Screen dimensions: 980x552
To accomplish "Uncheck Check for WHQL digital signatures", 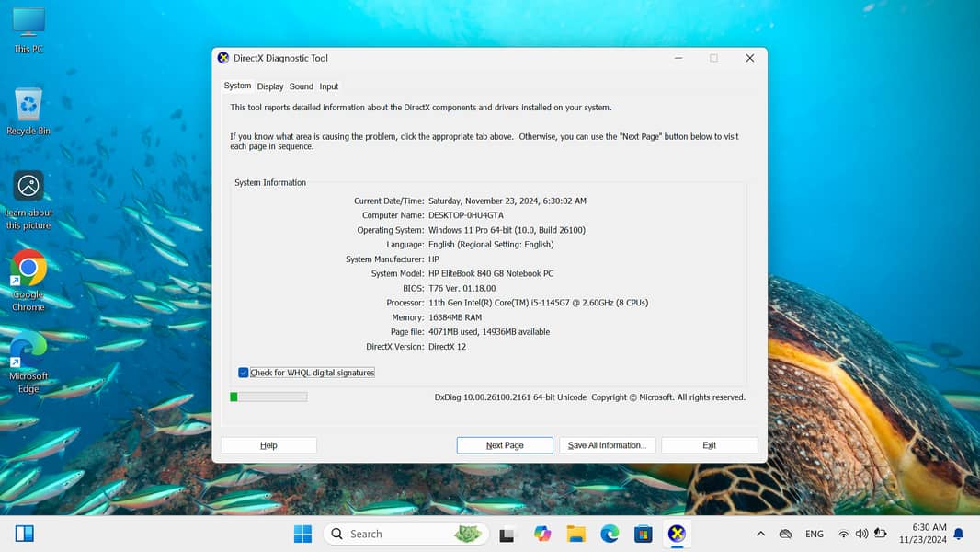I will (x=244, y=373).
